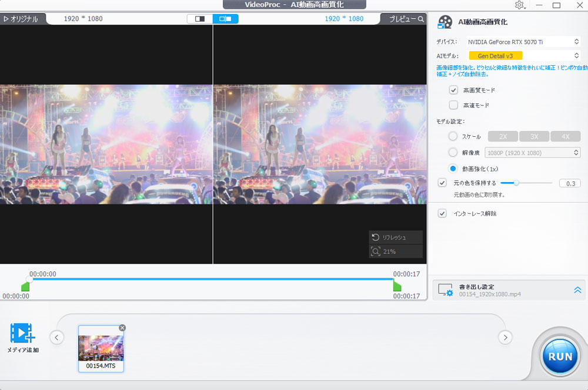
Task: Click the リフレッシュ refresh icon
Action: [x=375, y=237]
